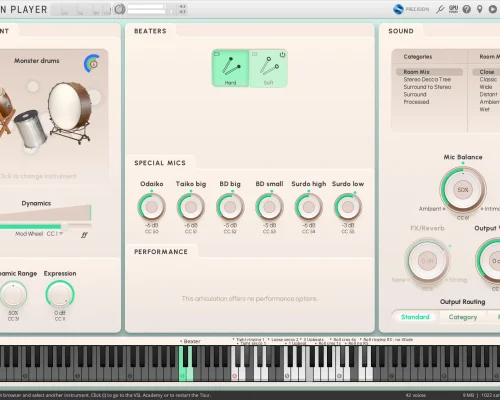Select Category output routing
500x400 pixels.
[463, 317]
